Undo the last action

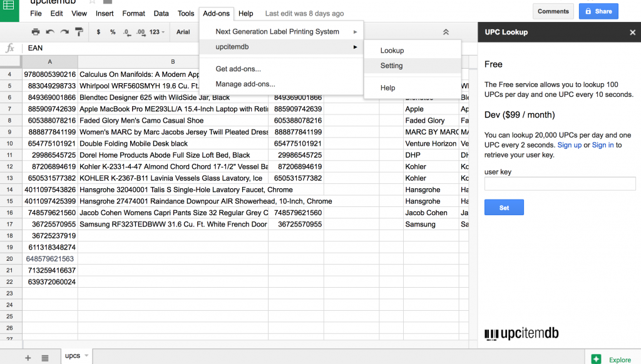click(x=50, y=32)
